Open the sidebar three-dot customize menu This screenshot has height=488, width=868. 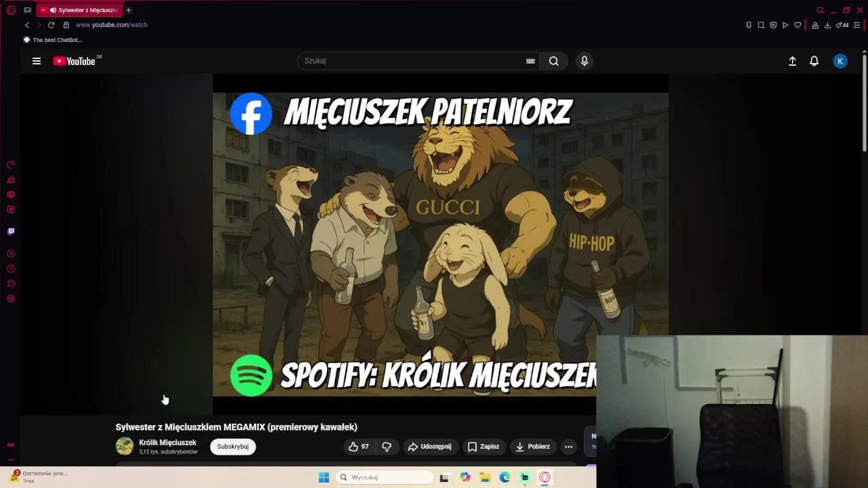click(11, 459)
